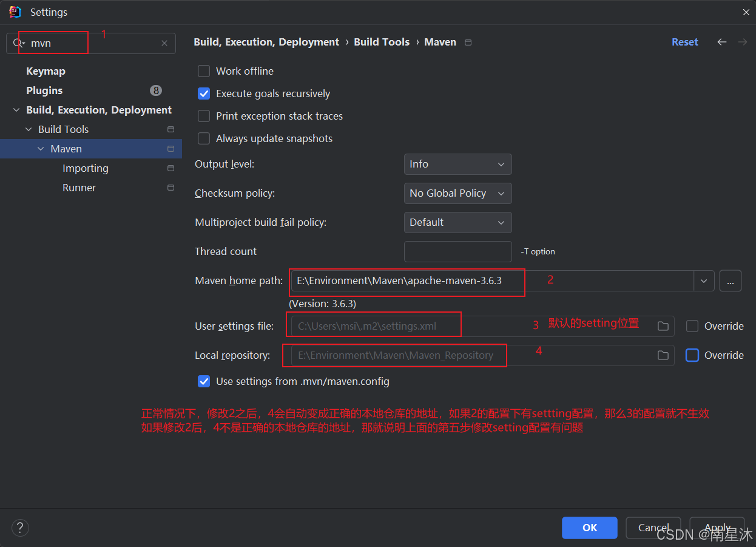Select Plugins in the settings tree
Screen dimensions: 756x547
tap(44, 90)
